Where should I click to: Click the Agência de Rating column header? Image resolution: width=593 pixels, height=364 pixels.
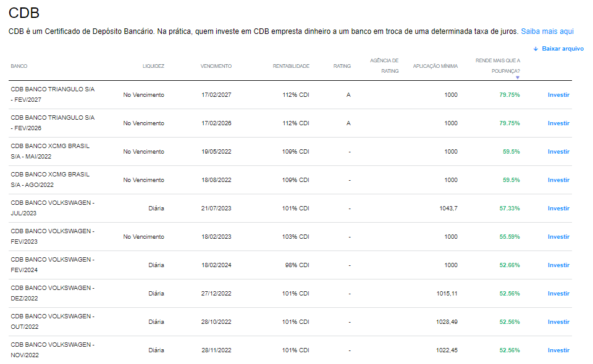click(384, 65)
